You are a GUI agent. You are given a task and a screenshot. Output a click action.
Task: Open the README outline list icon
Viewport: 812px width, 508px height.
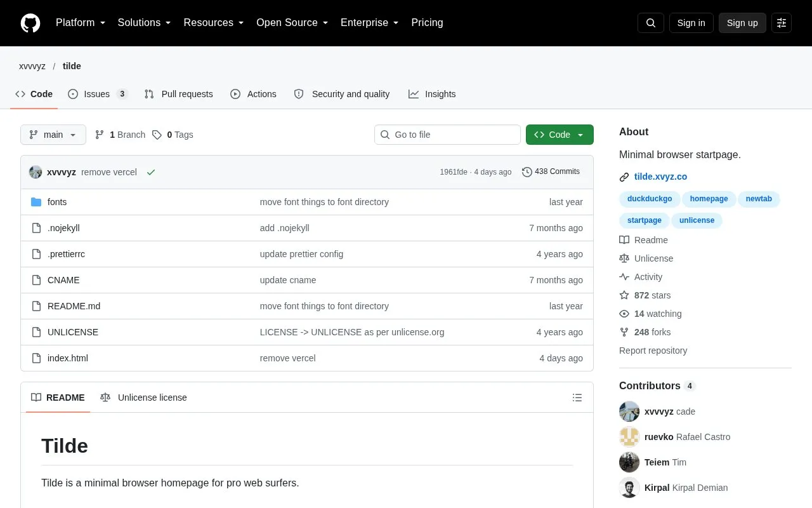click(x=577, y=398)
